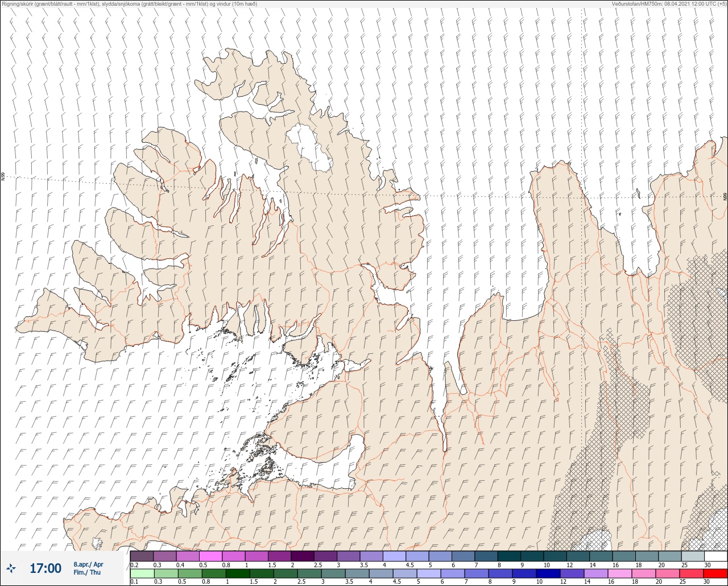
Task: Click the 'N99' label on the left map edge
Action: [x=3, y=177]
